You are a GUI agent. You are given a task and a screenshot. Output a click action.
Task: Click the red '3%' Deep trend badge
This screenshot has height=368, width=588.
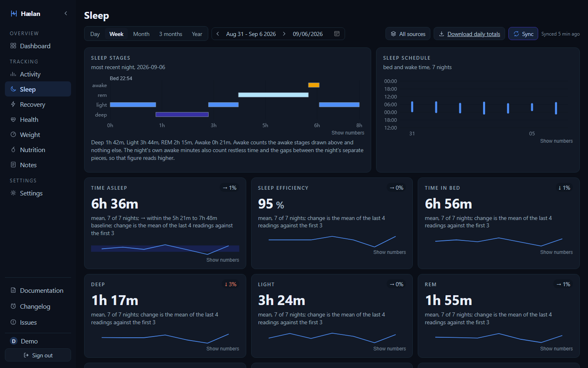231,284
